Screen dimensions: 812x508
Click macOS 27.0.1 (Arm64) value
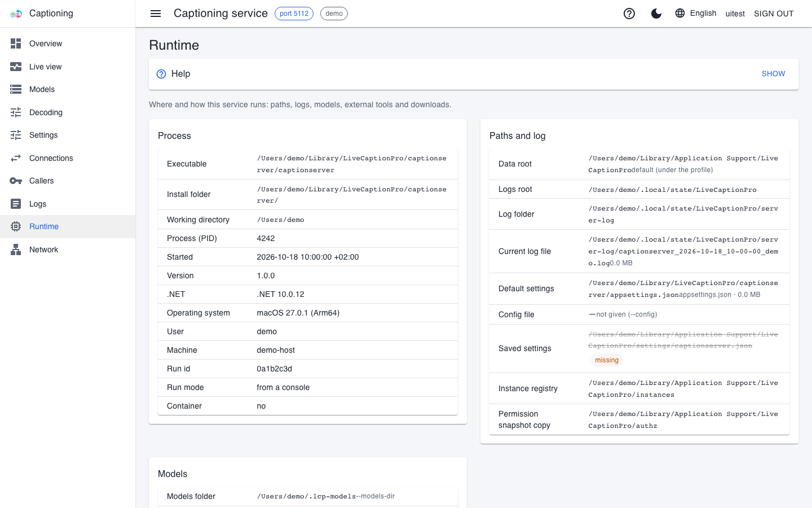point(298,313)
